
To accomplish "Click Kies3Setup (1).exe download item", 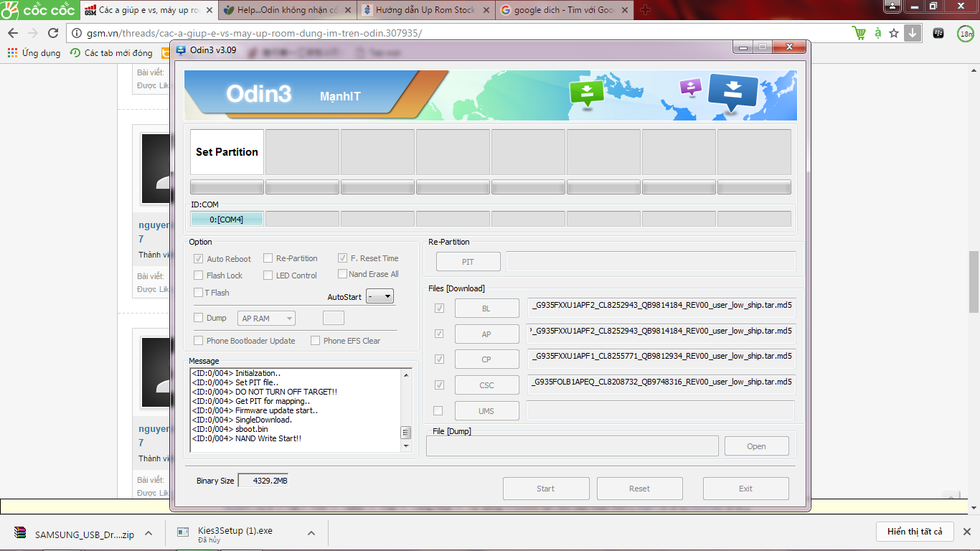I will click(x=235, y=534).
